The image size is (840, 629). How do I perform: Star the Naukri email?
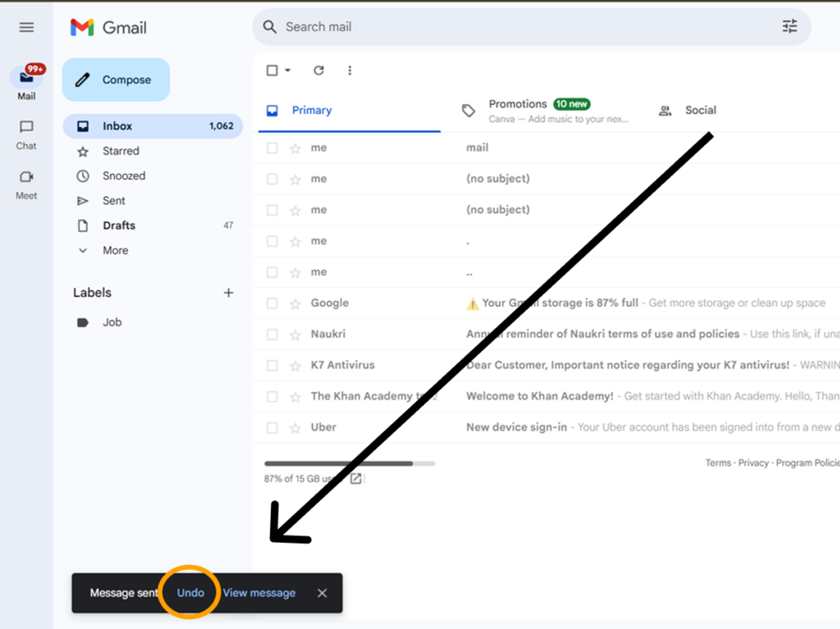[295, 335]
